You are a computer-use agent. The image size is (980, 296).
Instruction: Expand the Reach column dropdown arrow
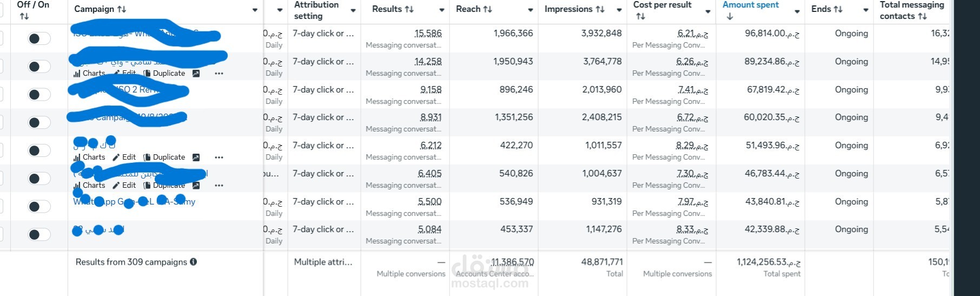click(x=530, y=10)
